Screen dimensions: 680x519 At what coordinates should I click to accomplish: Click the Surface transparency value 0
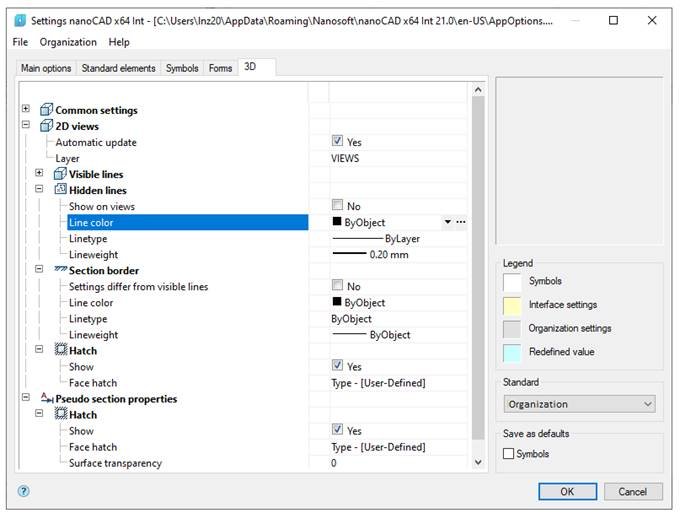pyautogui.click(x=333, y=463)
